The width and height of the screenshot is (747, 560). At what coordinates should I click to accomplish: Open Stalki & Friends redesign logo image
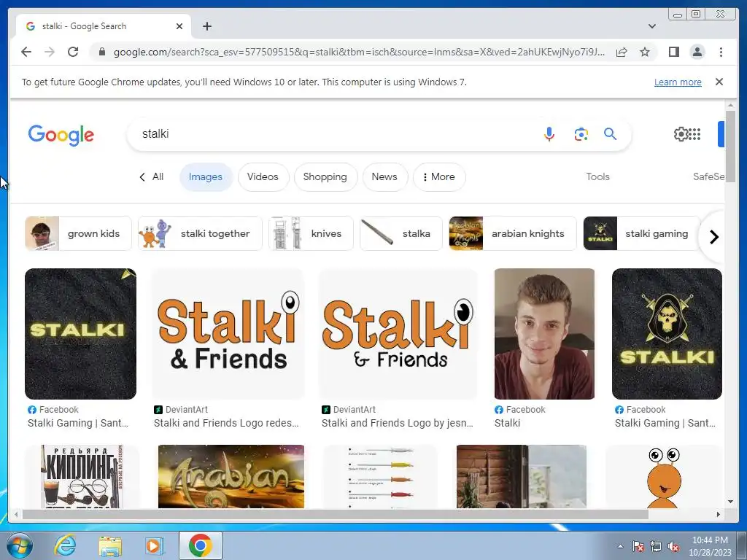(x=228, y=334)
